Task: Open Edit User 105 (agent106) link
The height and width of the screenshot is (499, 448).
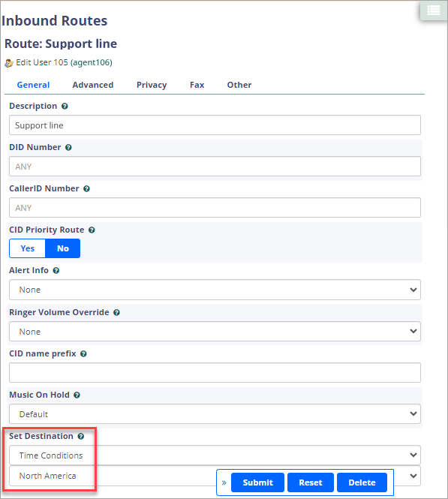Action: click(65, 63)
